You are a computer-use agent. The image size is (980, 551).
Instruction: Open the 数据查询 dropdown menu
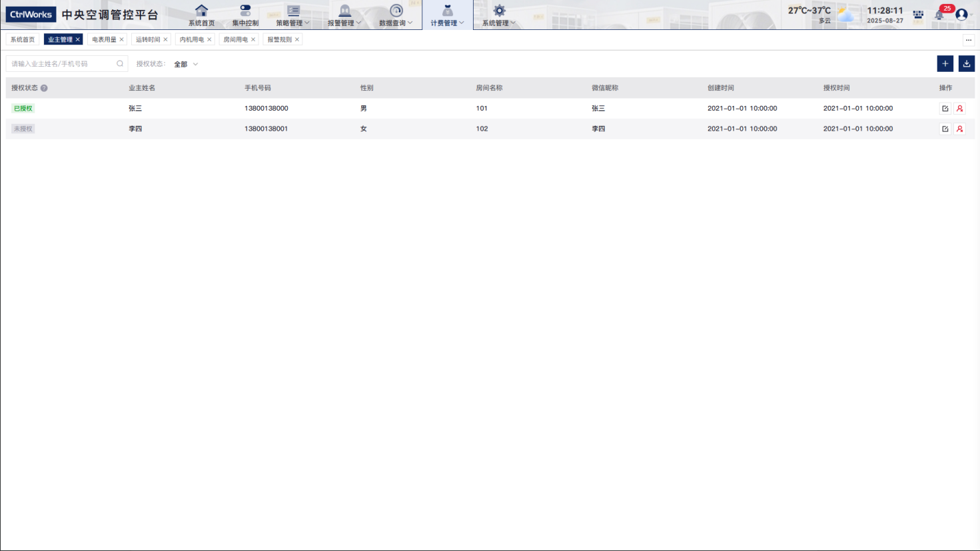pyautogui.click(x=396, y=15)
